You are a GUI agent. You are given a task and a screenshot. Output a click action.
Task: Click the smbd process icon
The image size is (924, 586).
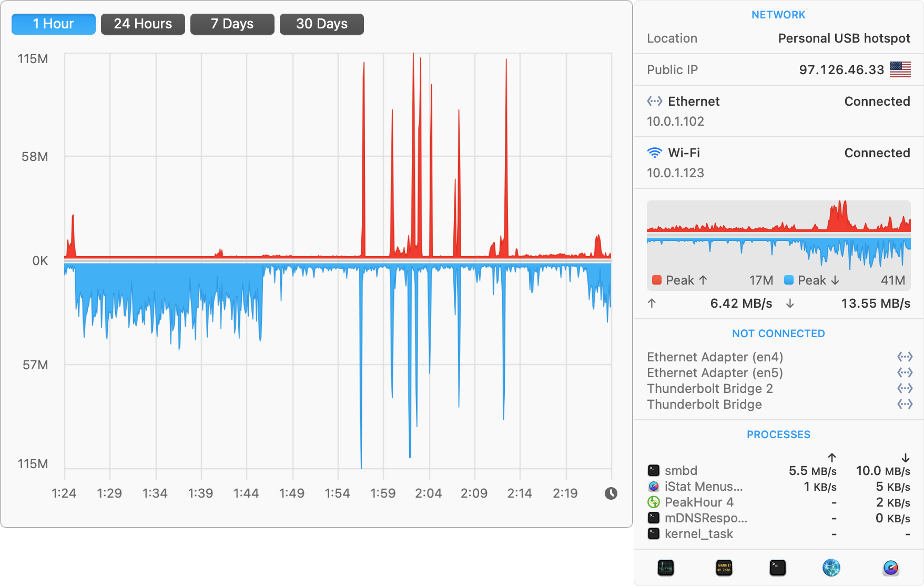tap(653, 470)
